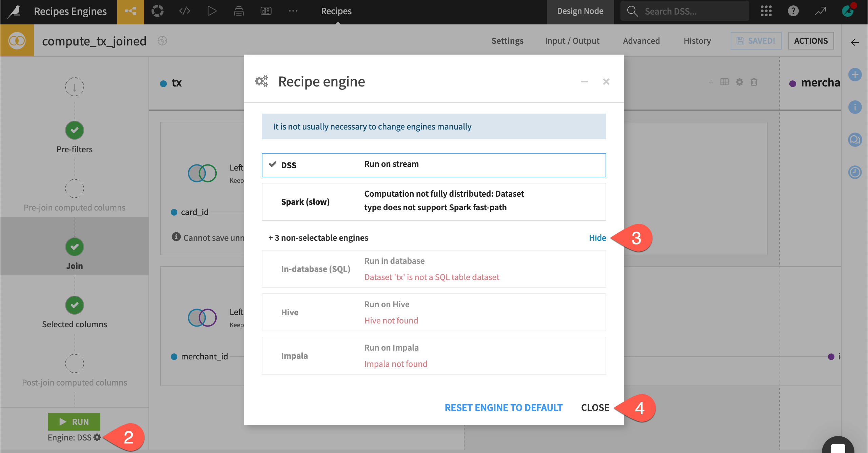Open the discussions icon in the right sidebar

pyautogui.click(x=855, y=139)
